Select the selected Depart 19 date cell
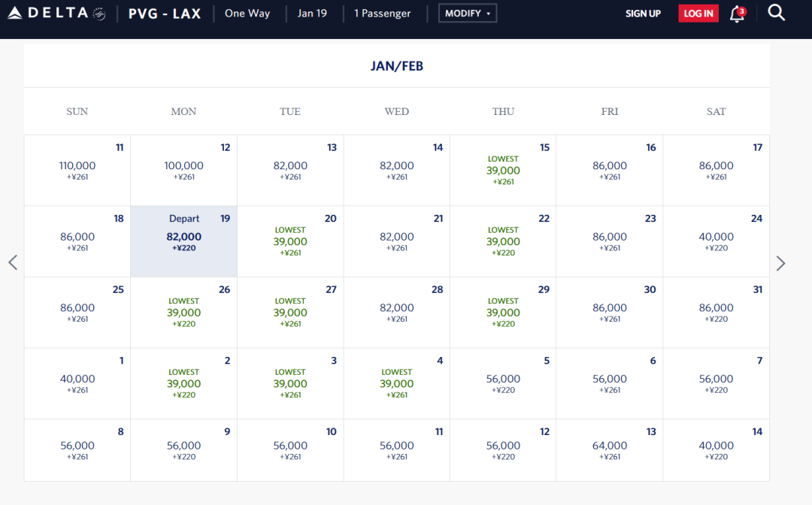The width and height of the screenshot is (812, 505). tap(184, 241)
